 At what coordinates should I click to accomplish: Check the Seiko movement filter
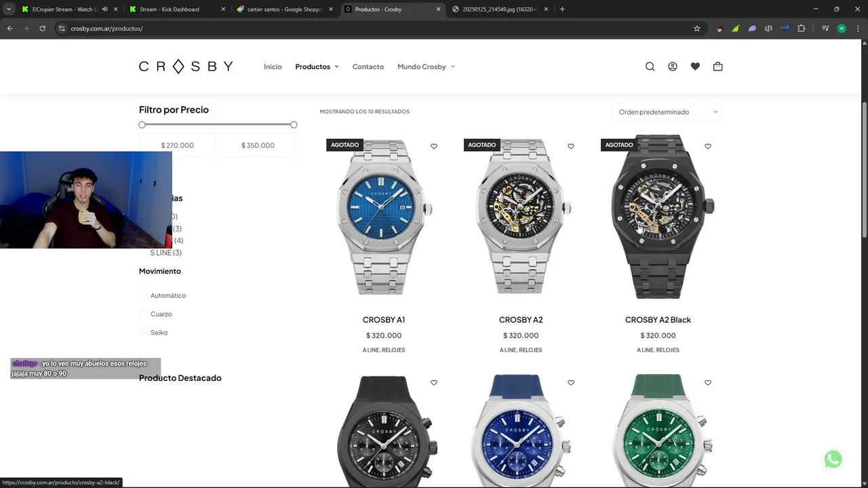[143, 332]
